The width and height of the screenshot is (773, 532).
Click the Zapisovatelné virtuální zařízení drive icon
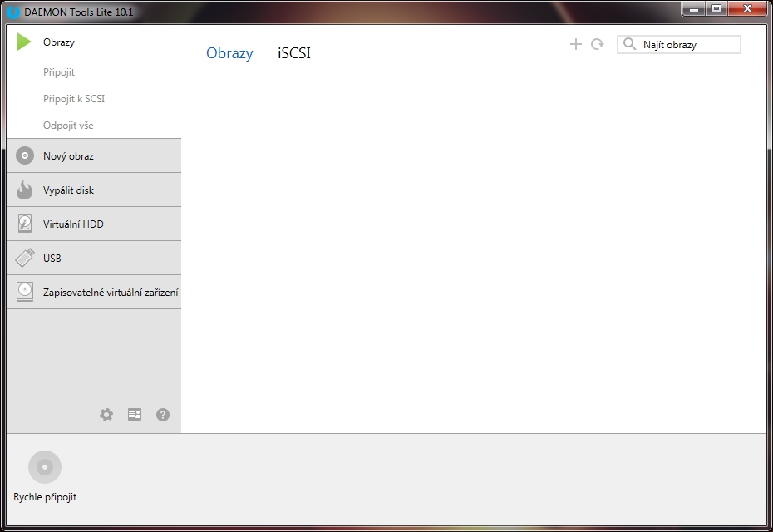(x=25, y=292)
